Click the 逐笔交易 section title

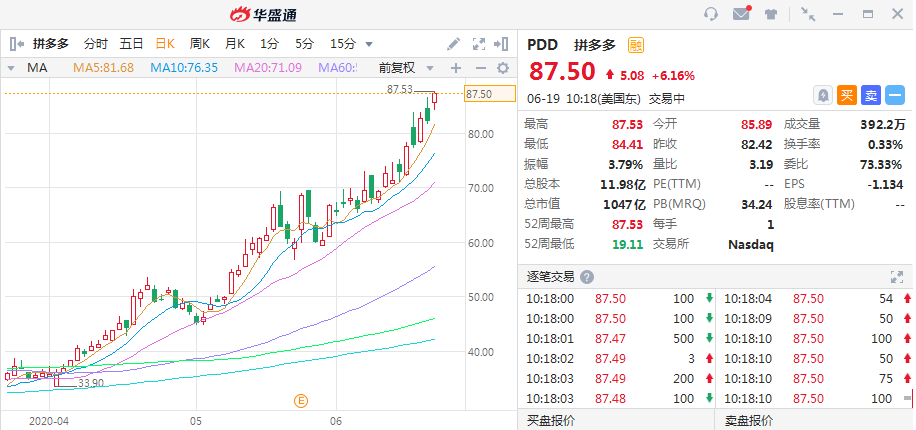pos(550,277)
